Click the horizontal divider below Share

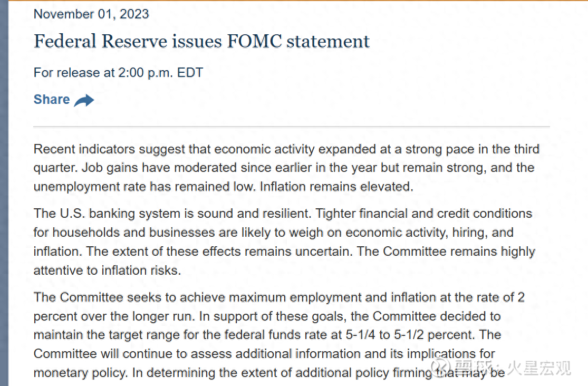click(291, 127)
